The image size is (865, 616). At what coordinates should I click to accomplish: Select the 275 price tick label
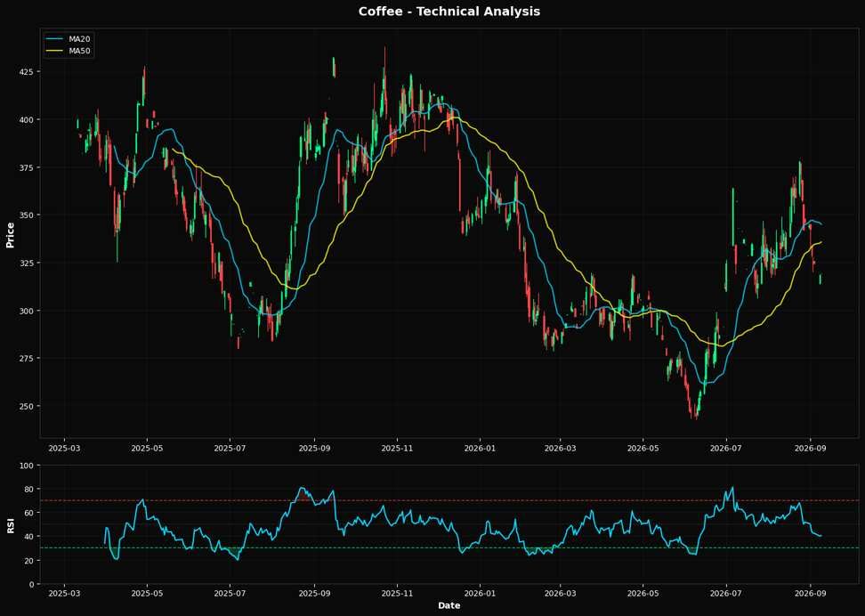[x=28, y=358]
